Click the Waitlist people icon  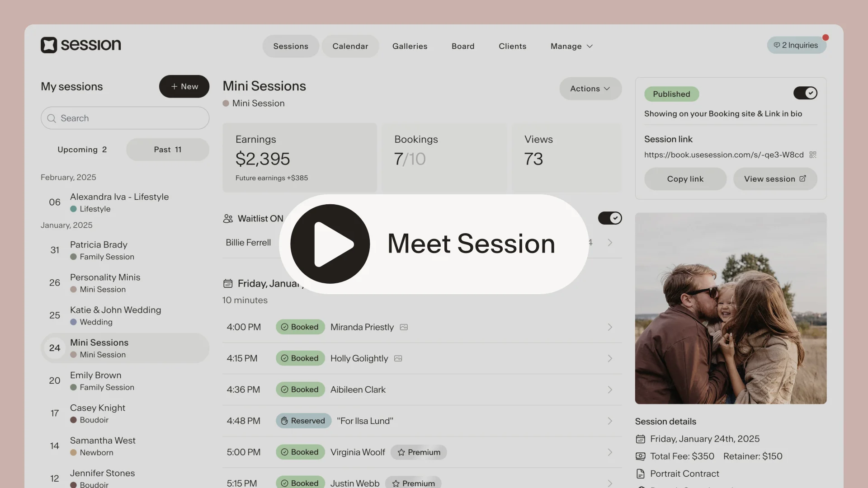(228, 219)
